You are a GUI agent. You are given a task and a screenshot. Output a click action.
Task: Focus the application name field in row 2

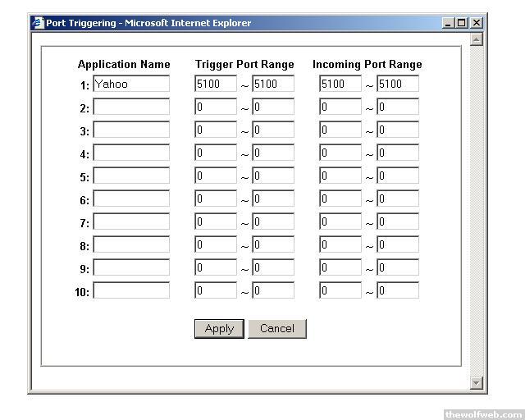point(131,107)
